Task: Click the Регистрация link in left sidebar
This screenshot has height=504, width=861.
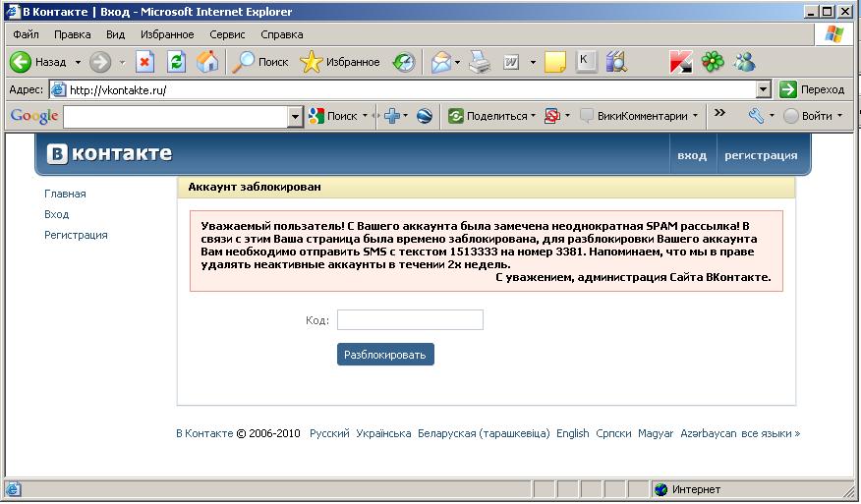Action: [x=76, y=235]
